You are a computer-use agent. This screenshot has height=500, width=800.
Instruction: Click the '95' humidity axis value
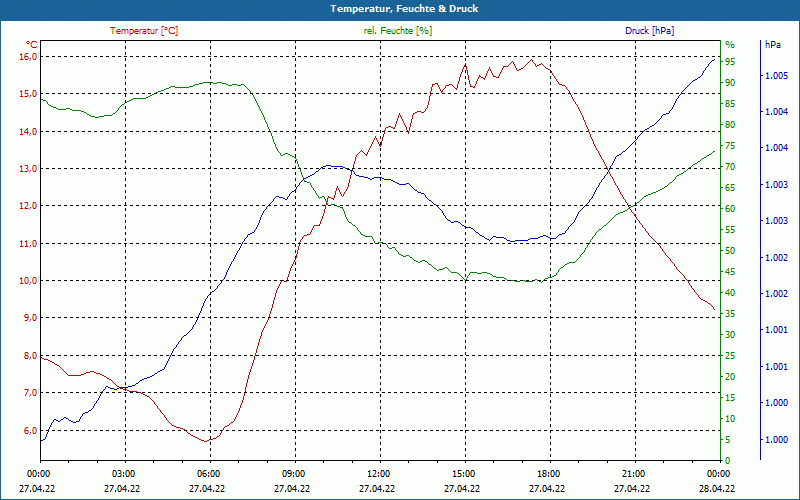(730, 62)
